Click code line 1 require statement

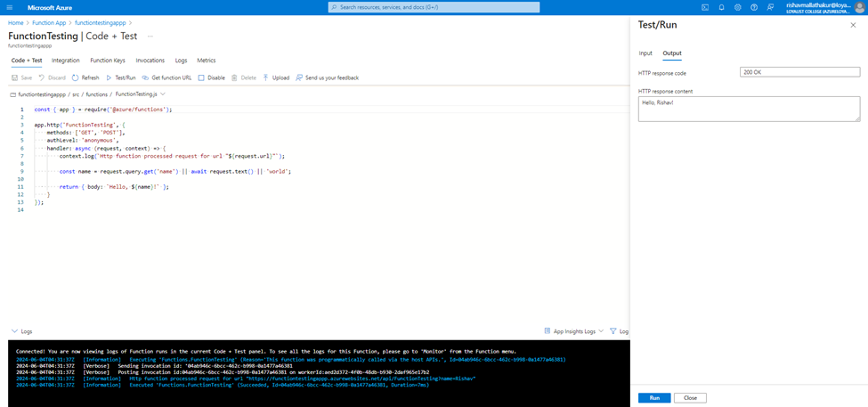click(x=103, y=110)
